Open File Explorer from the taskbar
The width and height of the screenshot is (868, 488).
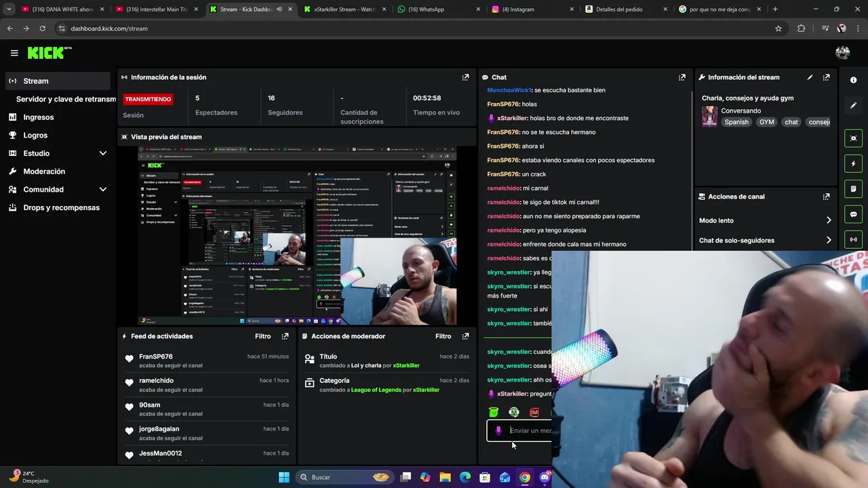tap(445, 477)
